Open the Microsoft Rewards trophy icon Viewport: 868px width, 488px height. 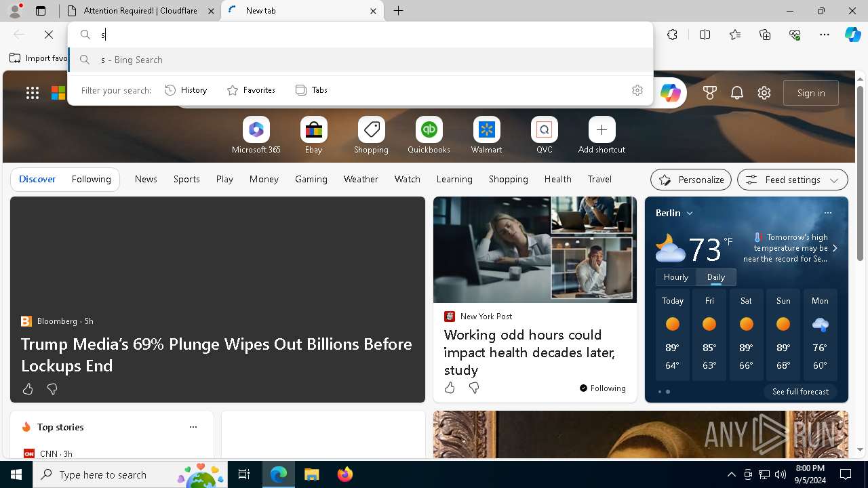710,93
